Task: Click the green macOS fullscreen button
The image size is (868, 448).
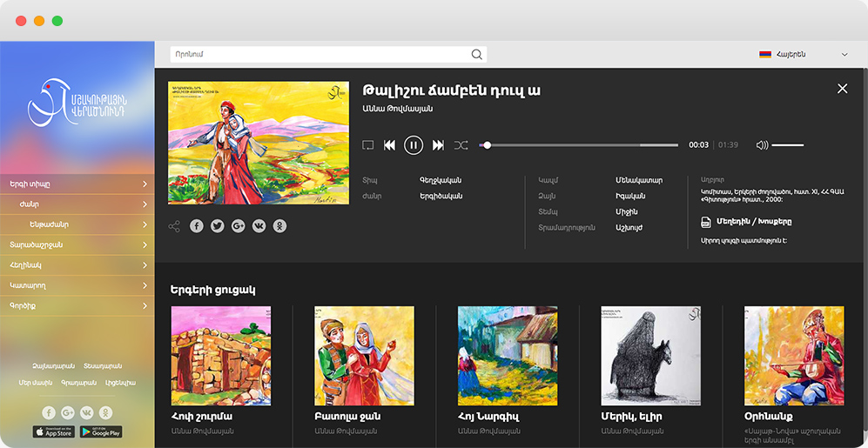Action: pyautogui.click(x=57, y=21)
